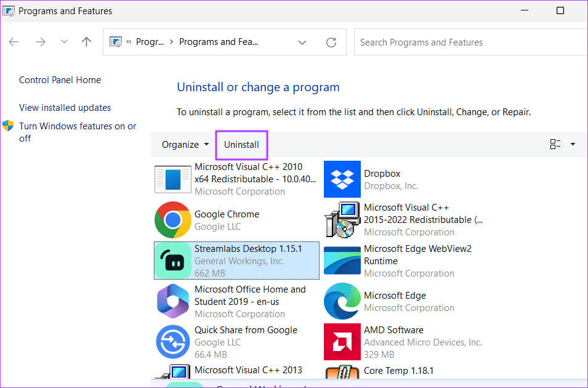Click the 'AMD Software' program name
The width and height of the screenshot is (588, 388).
click(394, 330)
